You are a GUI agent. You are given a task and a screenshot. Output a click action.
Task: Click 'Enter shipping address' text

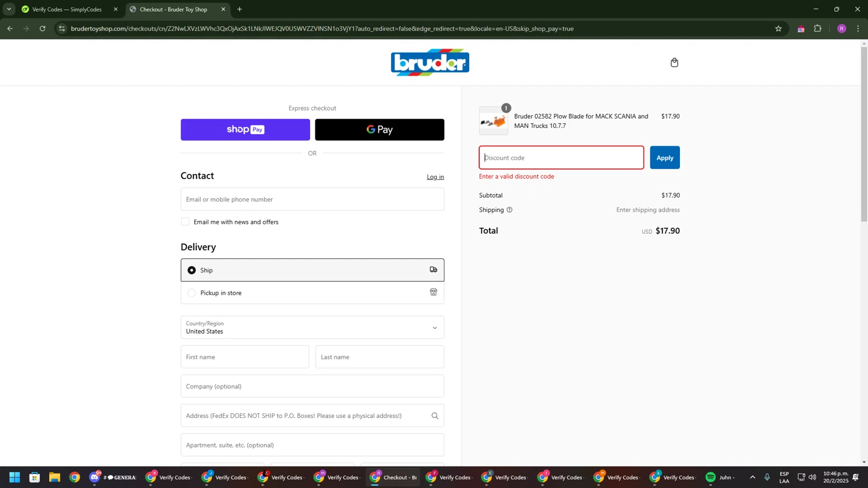click(x=648, y=210)
